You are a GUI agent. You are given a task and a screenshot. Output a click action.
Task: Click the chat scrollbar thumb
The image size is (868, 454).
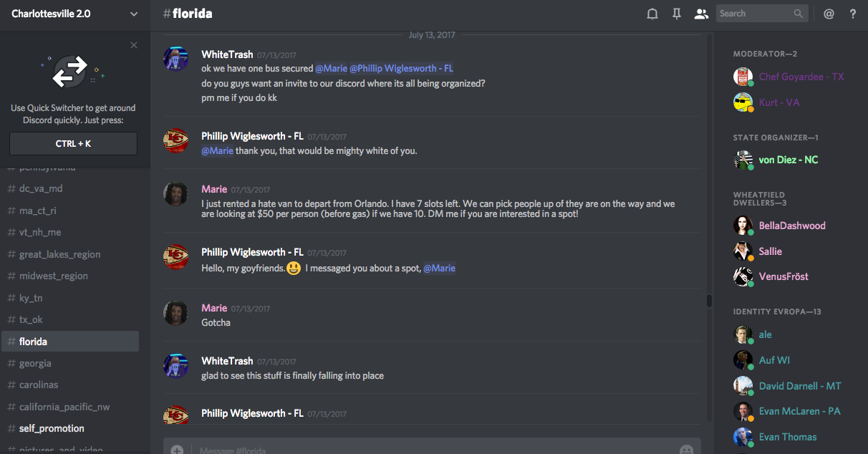coord(709,301)
